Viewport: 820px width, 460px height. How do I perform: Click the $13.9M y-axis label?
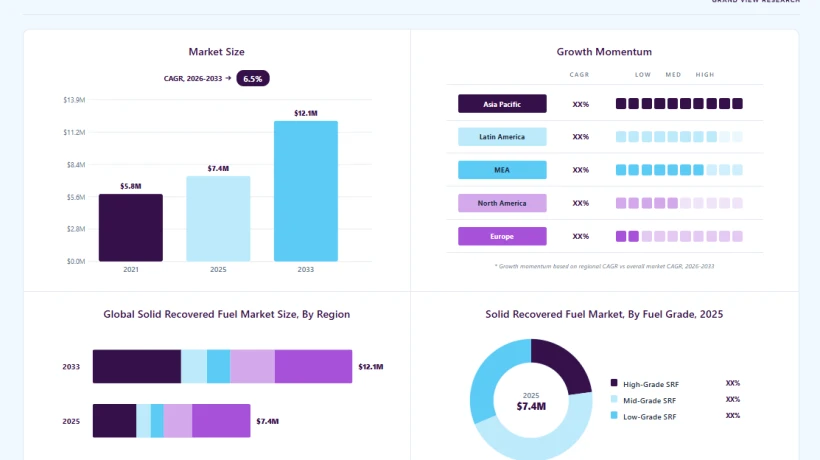74,100
